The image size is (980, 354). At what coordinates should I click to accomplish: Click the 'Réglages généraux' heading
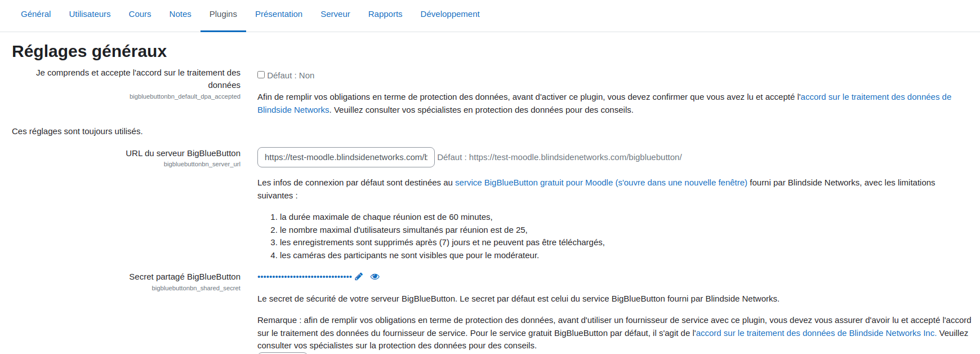click(90, 51)
